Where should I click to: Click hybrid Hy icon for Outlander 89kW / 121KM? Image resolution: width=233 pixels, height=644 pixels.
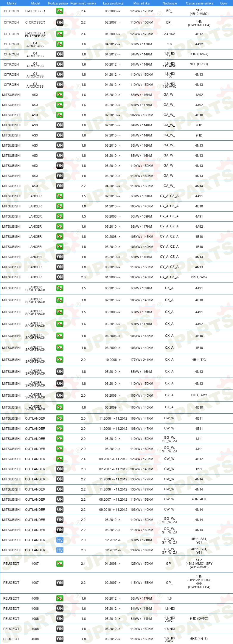click(x=60, y=540)
